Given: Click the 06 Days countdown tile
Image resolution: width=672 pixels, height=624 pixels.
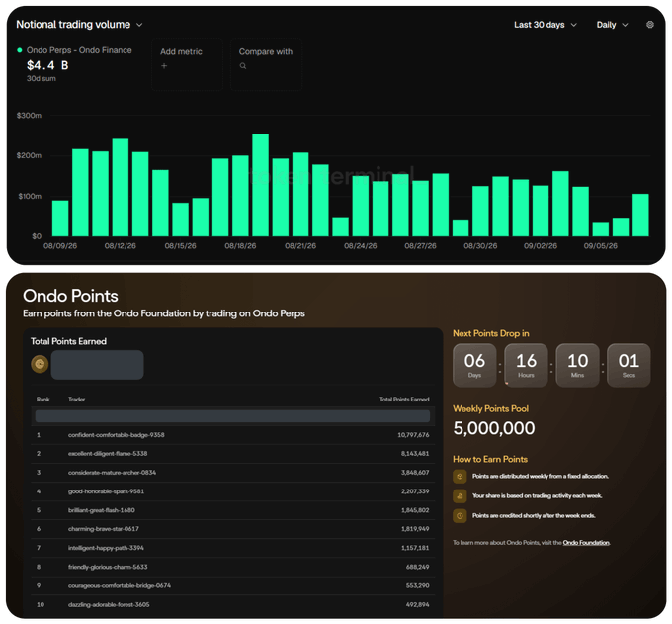Looking at the screenshot, I should point(474,365).
